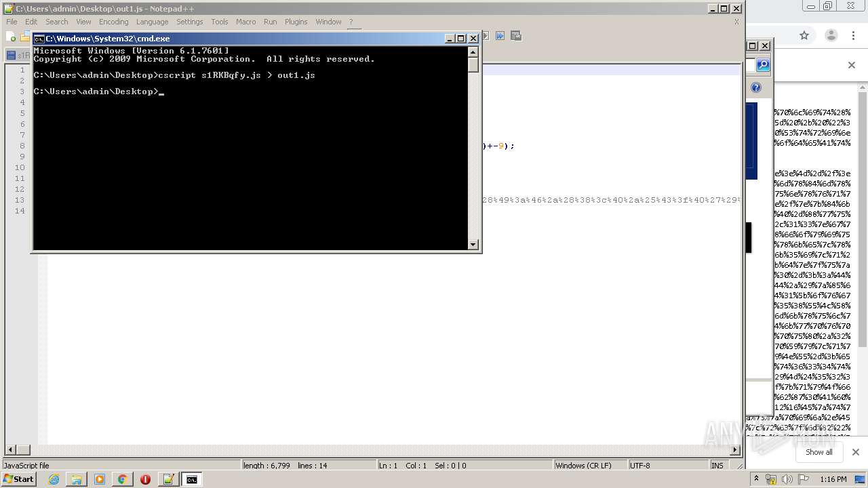Dismiss the Chrome page banner X

click(852, 65)
